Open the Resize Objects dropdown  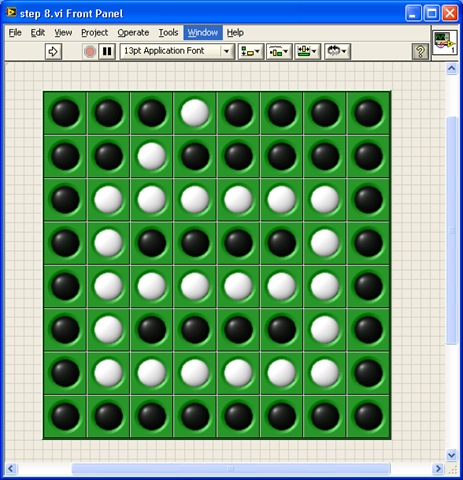tap(307, 52)
